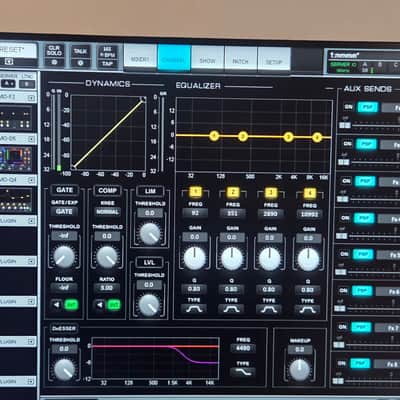Toggle EQ band 3 yellow button
This screenshot has width=400, height=400.
271,193
